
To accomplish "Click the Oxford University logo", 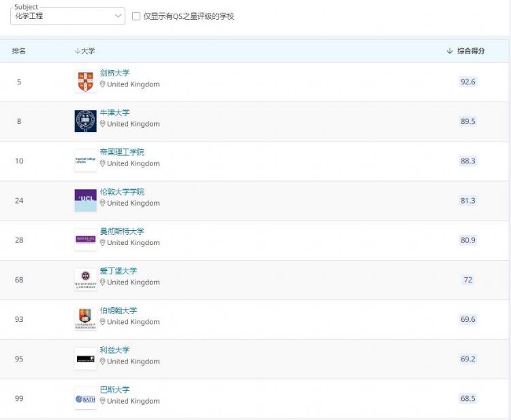I will click(85, 121).
